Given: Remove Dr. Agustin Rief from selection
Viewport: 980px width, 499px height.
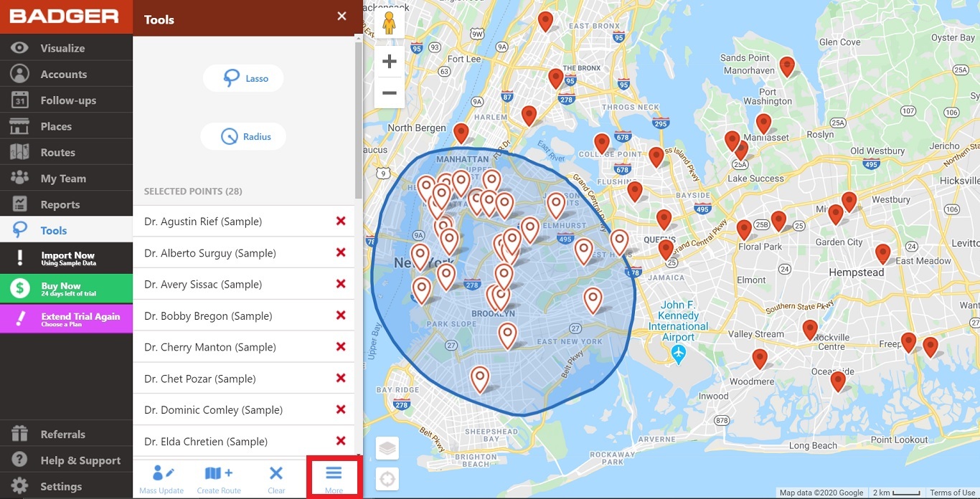Looking at the screenshot, I should (x=341, y=221).
